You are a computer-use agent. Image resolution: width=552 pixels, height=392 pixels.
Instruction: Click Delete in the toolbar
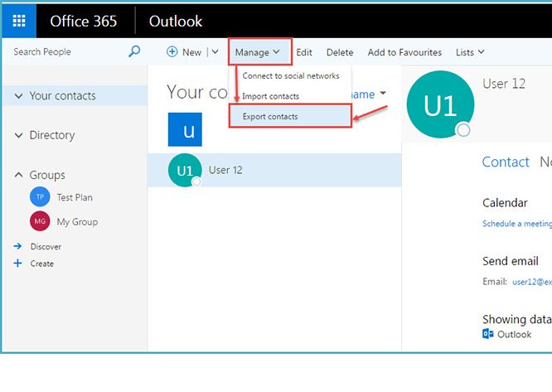click(x=340, y=52)
